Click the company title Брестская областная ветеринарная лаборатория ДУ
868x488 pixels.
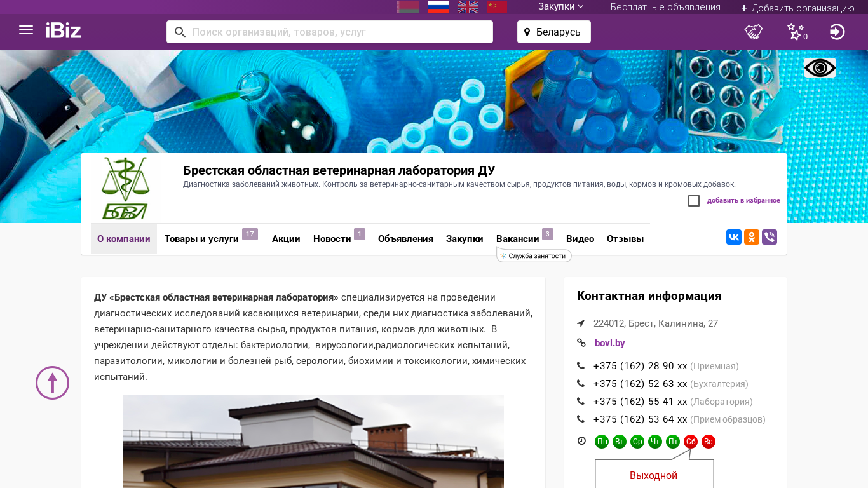339,170
